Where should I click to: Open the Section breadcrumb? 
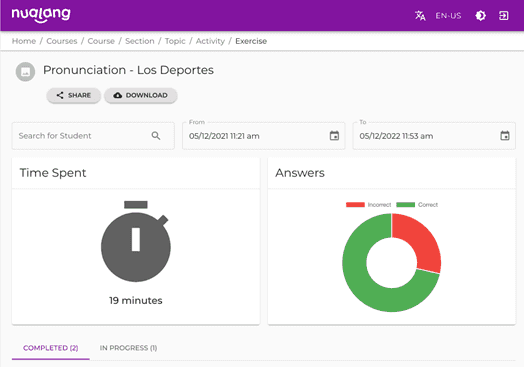pos(140,41)
